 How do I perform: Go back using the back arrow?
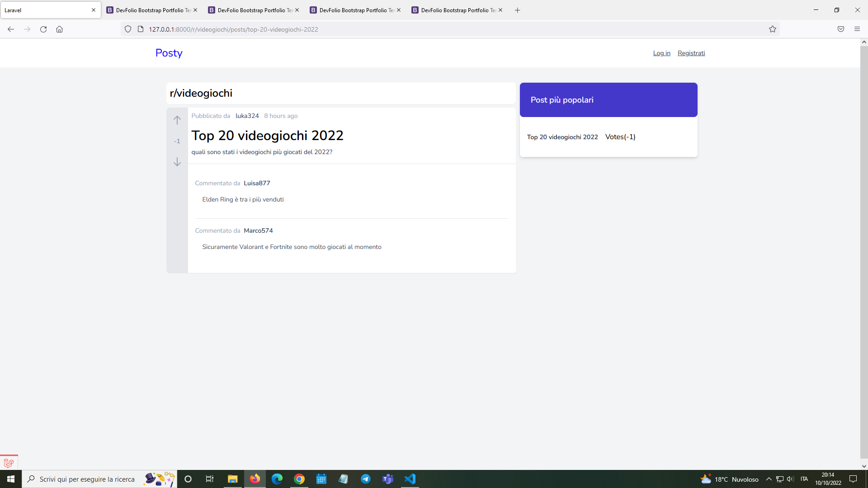pos(10,29)
